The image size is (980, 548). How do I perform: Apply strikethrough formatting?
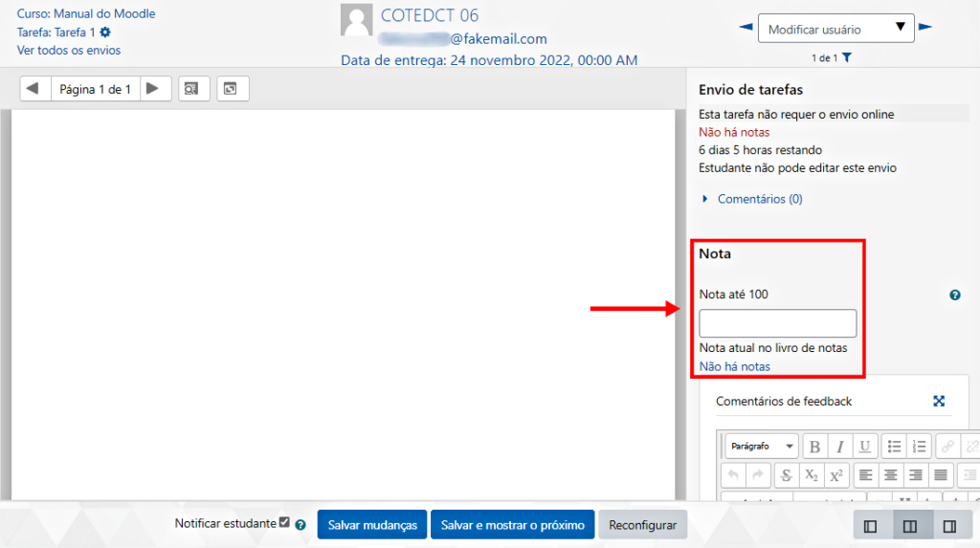(x=787, y=475)
